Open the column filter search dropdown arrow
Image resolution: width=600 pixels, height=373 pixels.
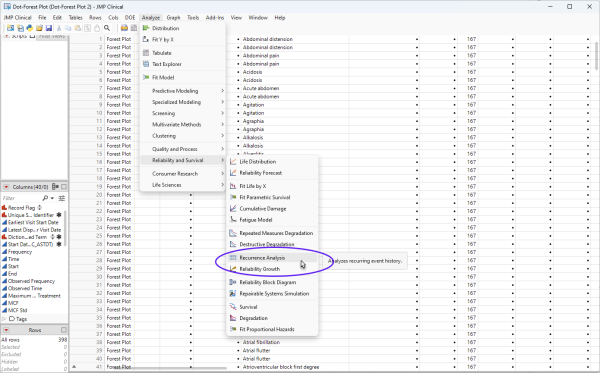pyautogui.click(x=52, y=198)
